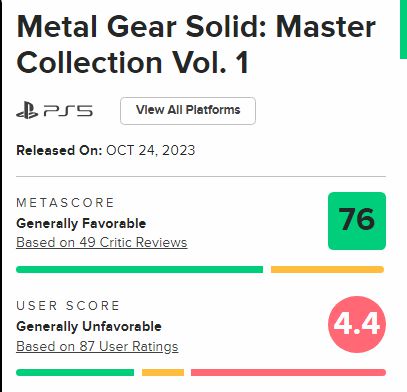407x392 pixels.
Task: Click the green bar at top right edge
Action: tap(403, 29)
